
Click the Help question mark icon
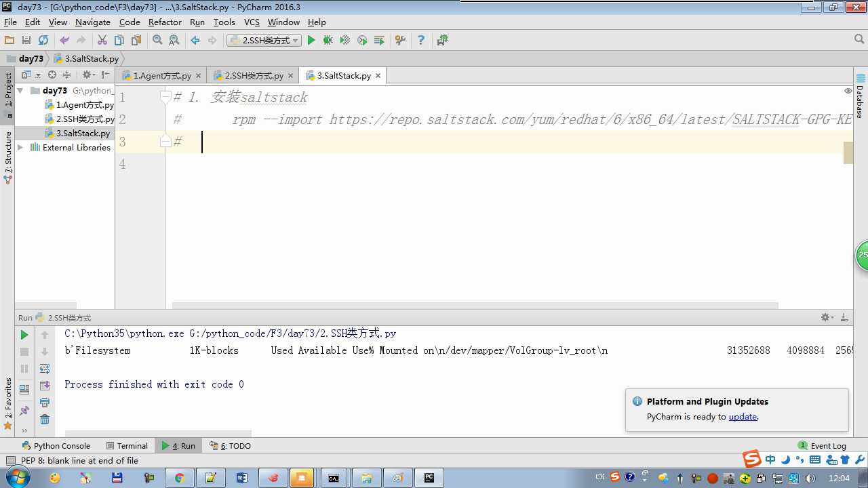pos(421,41)
